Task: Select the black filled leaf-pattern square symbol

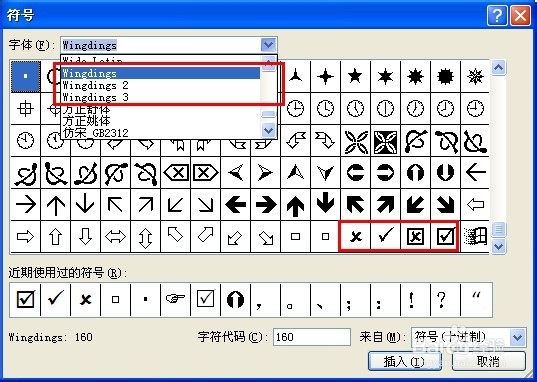Action: coord(386,141)
